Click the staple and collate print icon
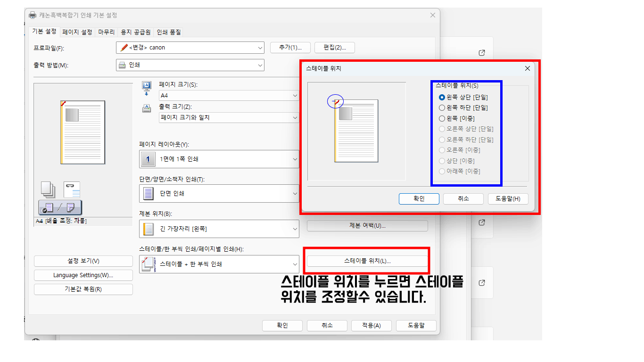The width and height of the screenshot is (644, 362). point(148,264)
